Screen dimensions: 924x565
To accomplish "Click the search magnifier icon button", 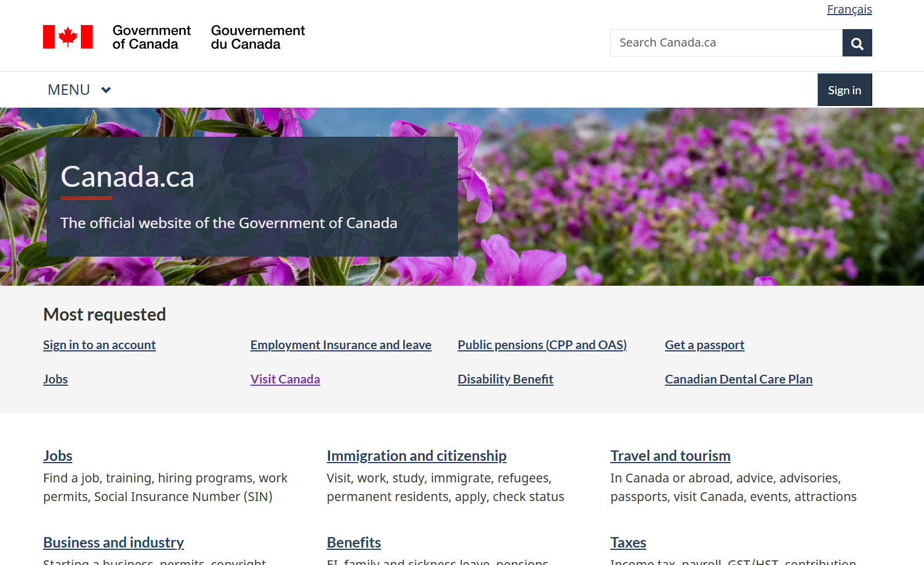I will click(857, 43).
